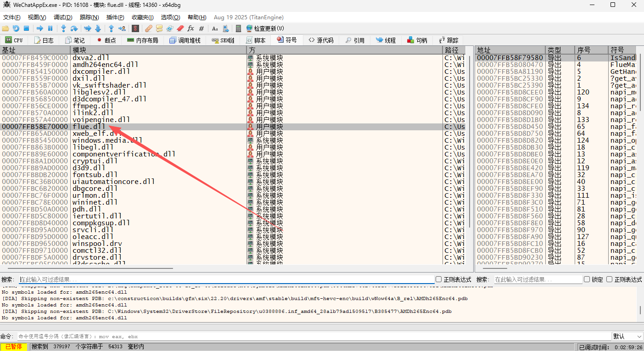Image resolution: width=644 pixels, height=351 pixels.
Task: Select the ffmpeg.dll module row
Action: tap(232, 106)
